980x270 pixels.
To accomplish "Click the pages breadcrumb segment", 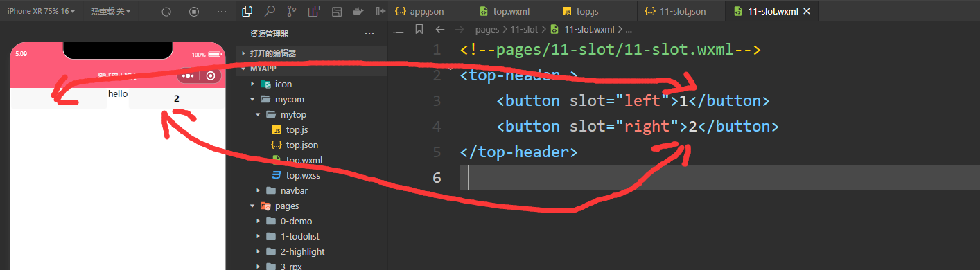I will (487, 29).
